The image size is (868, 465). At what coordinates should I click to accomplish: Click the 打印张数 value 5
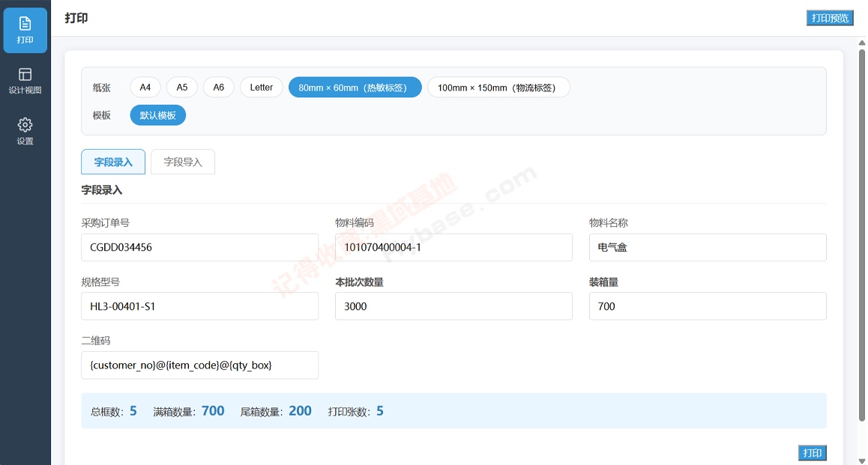tap(380, 411)
